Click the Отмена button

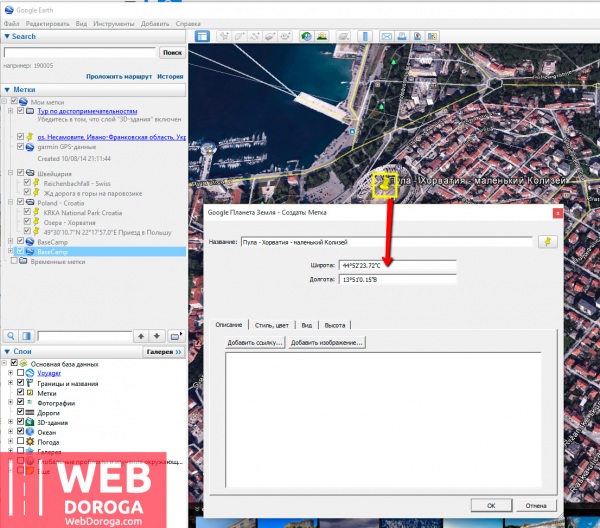[x=536, y=505]
